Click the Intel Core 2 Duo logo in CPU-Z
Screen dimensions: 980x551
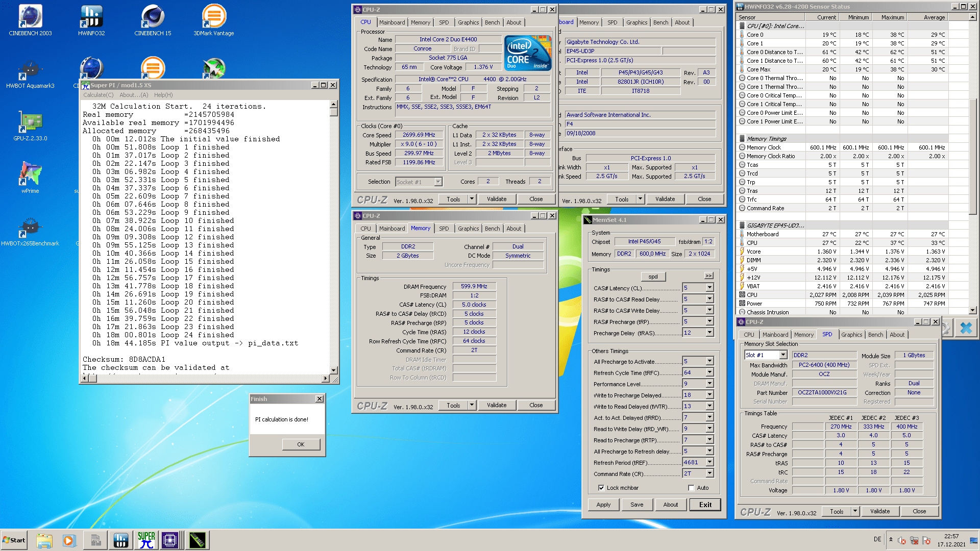pyautogui.click(x=528, y=53)
